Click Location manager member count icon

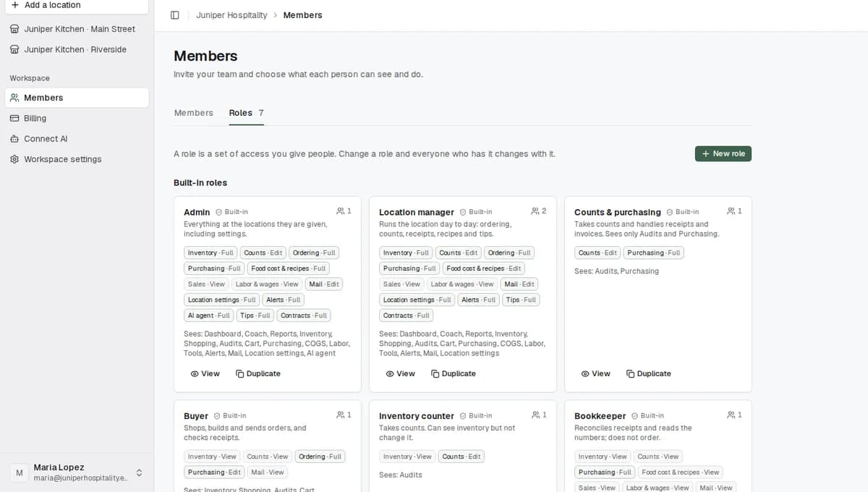click(535, 211)
